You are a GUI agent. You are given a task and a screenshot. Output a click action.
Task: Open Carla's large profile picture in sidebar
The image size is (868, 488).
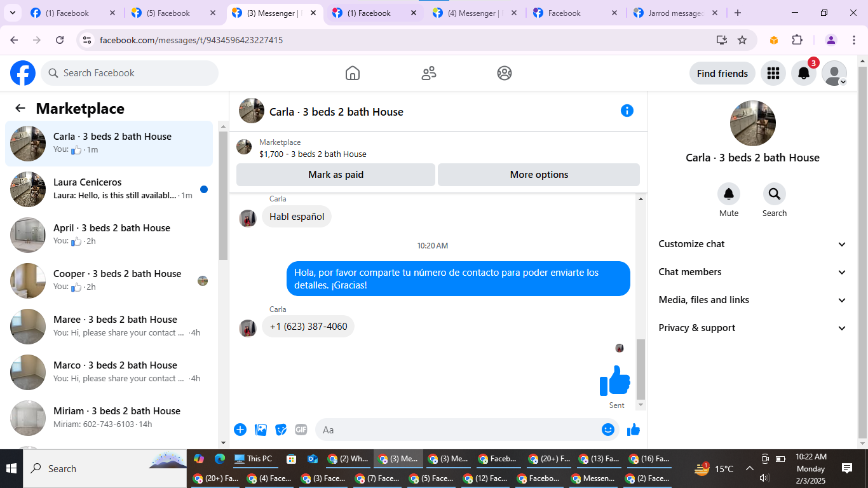[753, 123]
